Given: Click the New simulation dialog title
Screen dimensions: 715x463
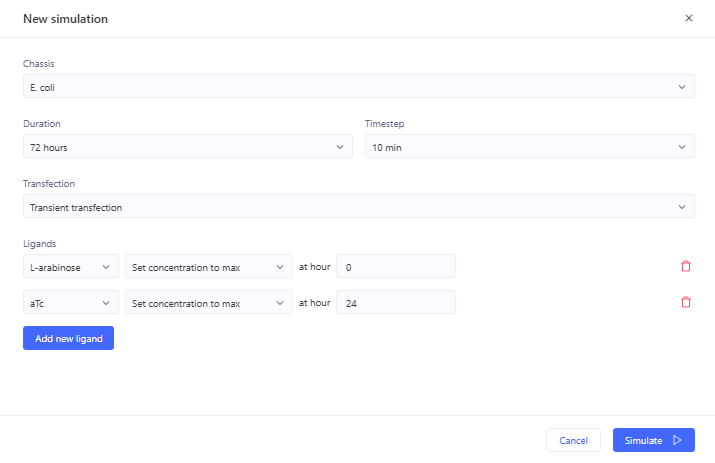Looking at the screenshot, I should pyautogui.click(x=66, y=19).
